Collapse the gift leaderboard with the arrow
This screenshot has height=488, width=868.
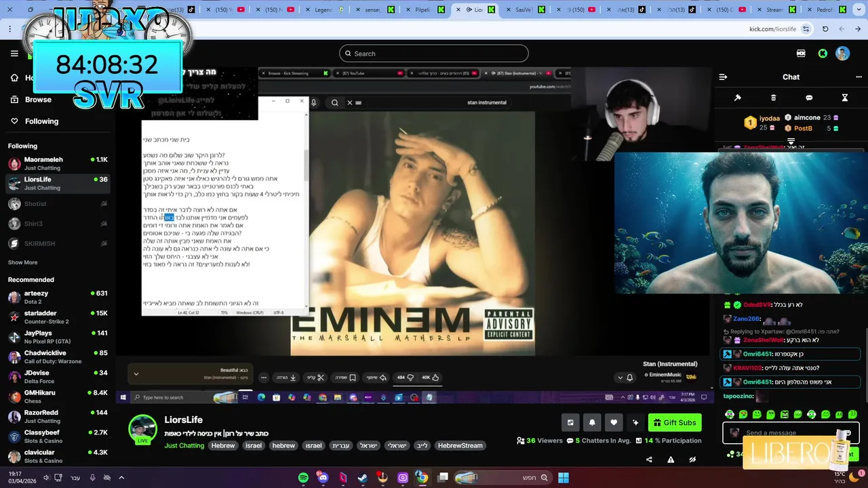[x=791, y=142]
